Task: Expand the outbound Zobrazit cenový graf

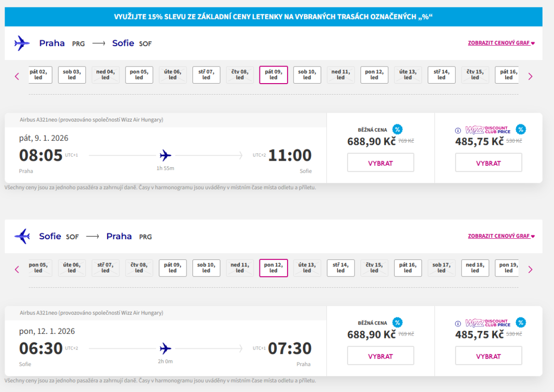Action: coord(501,43)
